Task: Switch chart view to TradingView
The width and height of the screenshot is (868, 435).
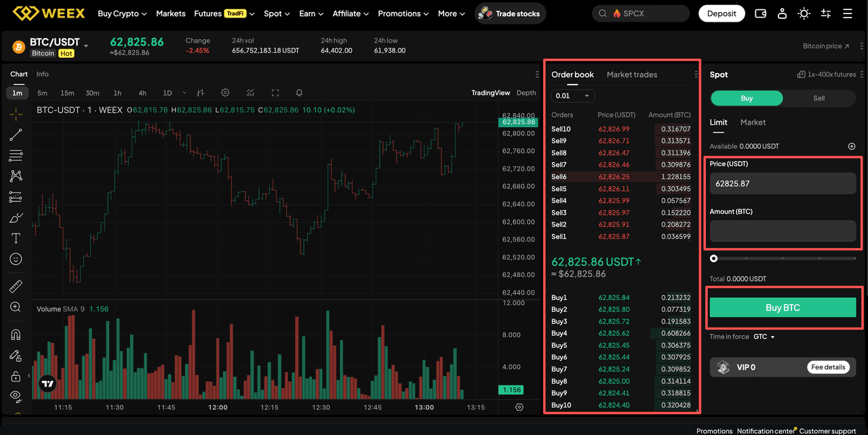Action: click(x=490, y=93)
